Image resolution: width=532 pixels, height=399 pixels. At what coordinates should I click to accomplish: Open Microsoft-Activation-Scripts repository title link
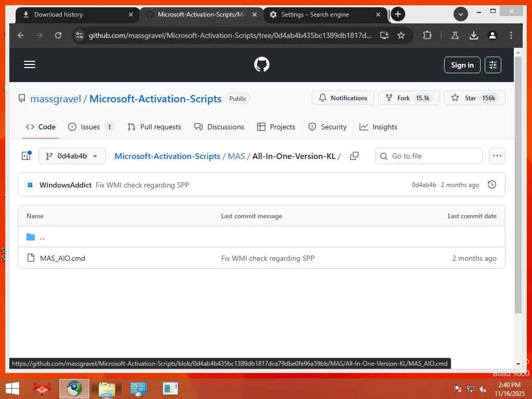pos(155,99)
